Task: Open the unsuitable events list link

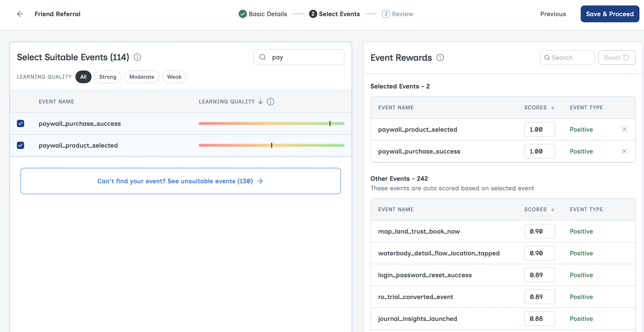Action: click(181, 181)
